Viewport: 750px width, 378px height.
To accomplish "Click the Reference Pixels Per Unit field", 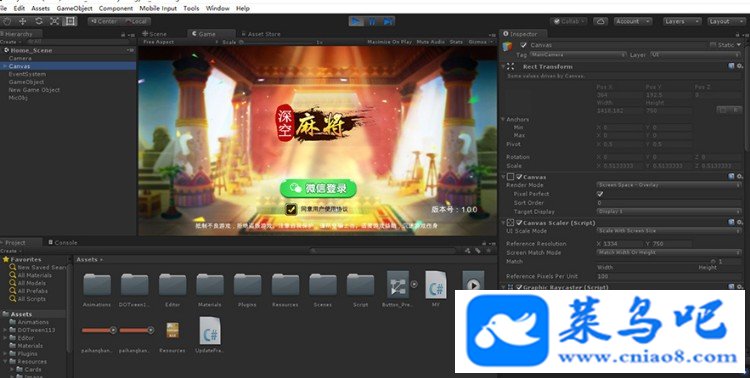I will point(668,276).
